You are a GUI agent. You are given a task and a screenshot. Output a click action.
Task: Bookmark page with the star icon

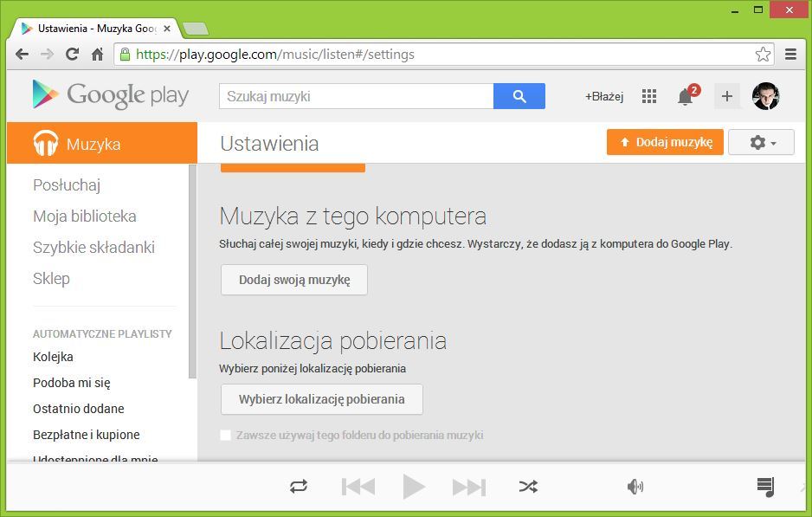coord(763,54)
